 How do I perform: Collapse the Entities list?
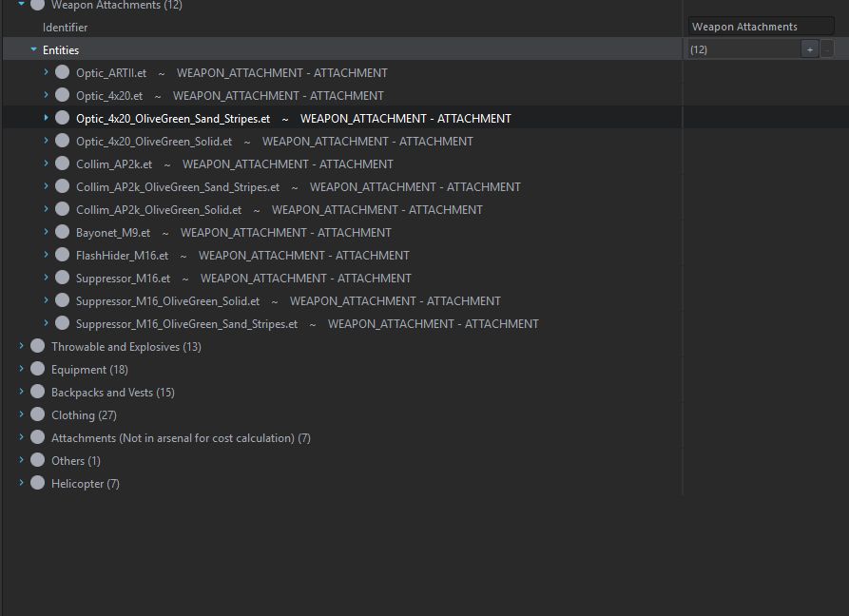click(33, 49)
